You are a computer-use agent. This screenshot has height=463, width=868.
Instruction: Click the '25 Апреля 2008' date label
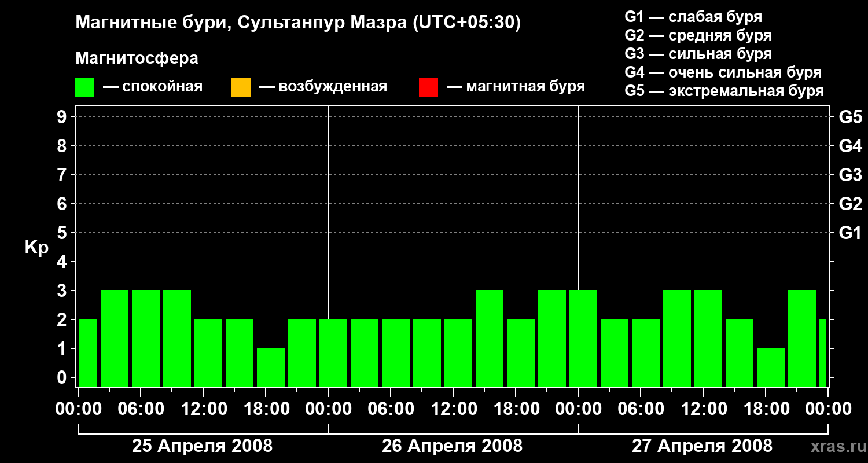click(203, 446)
